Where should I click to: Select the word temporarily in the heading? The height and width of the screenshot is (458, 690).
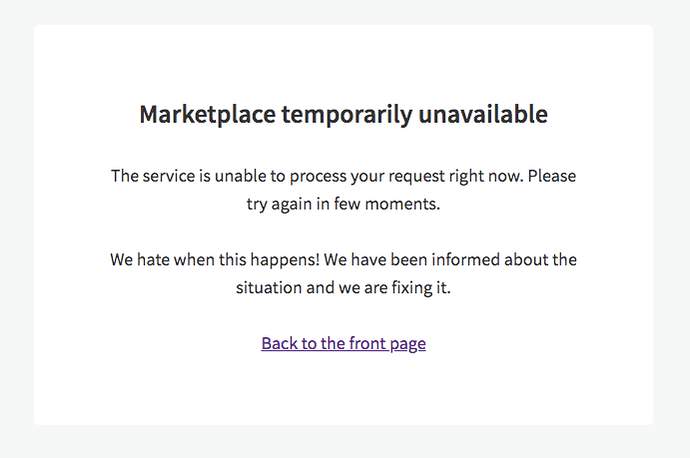click(x=347, y=115)
